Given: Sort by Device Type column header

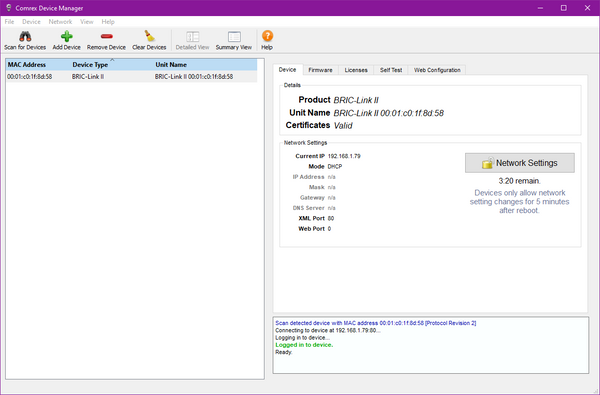Looking at the screenshot, I should (112, 65).
